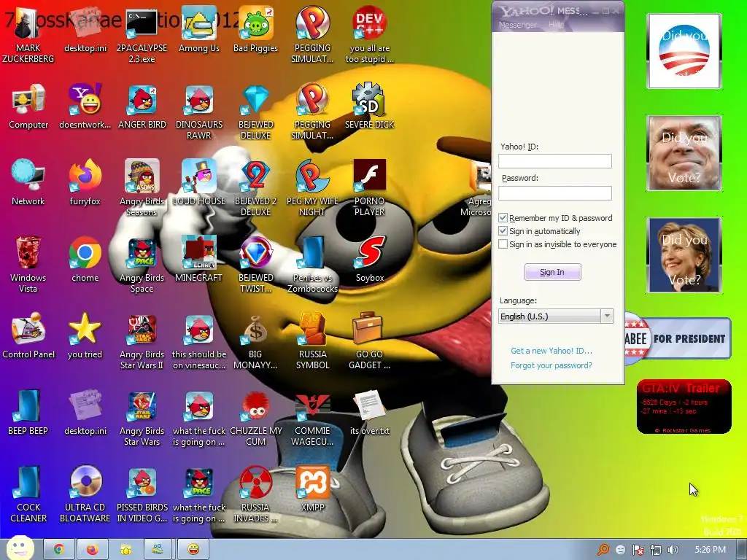Open the BEEP BEEP desktop icon
Screen dimensions: 747x560
point(28,413)
